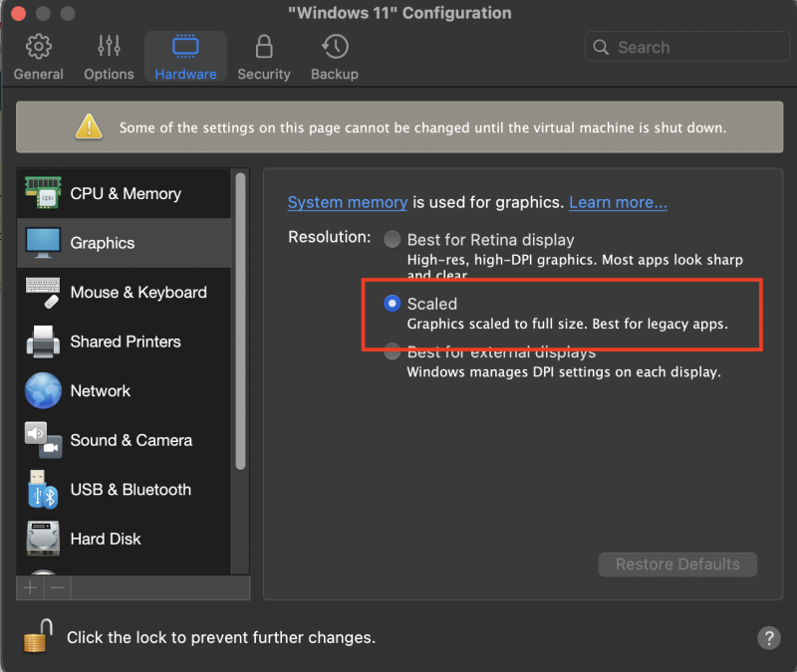Select the Hard Disk label
The width and height of the screenshot is (797, 672).
[x=106, y=539]
